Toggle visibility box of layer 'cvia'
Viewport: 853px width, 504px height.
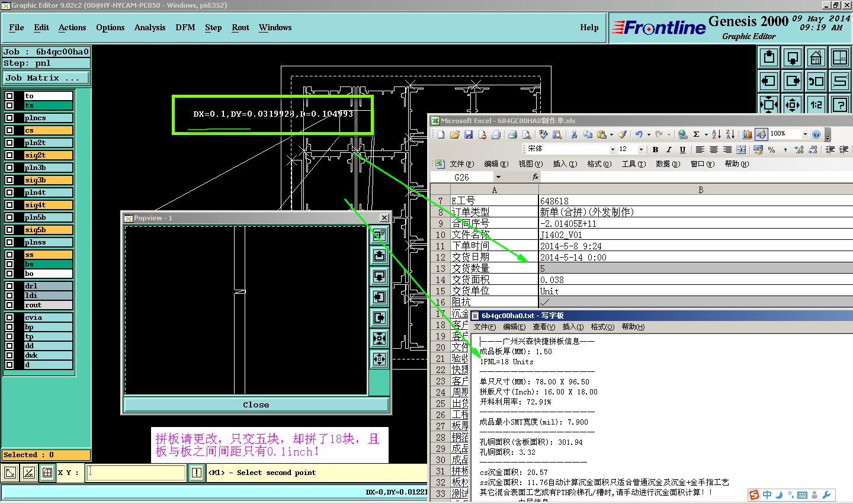(x=9, y=317)
